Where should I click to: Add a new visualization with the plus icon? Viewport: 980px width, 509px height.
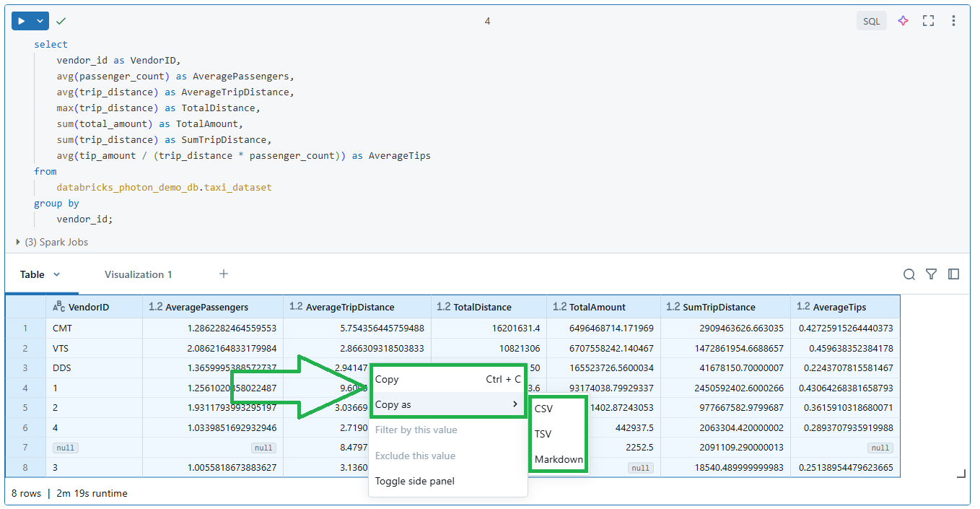coord(223,274)
